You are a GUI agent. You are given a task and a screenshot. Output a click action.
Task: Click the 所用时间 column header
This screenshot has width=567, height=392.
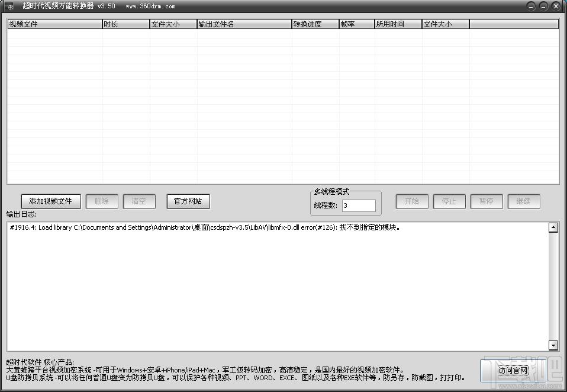coord(398,24)
